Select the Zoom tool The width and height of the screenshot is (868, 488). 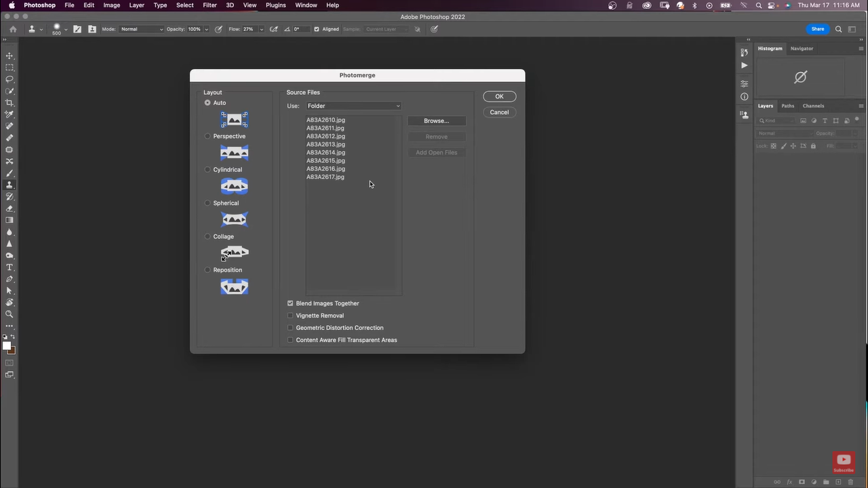[9, 314]
